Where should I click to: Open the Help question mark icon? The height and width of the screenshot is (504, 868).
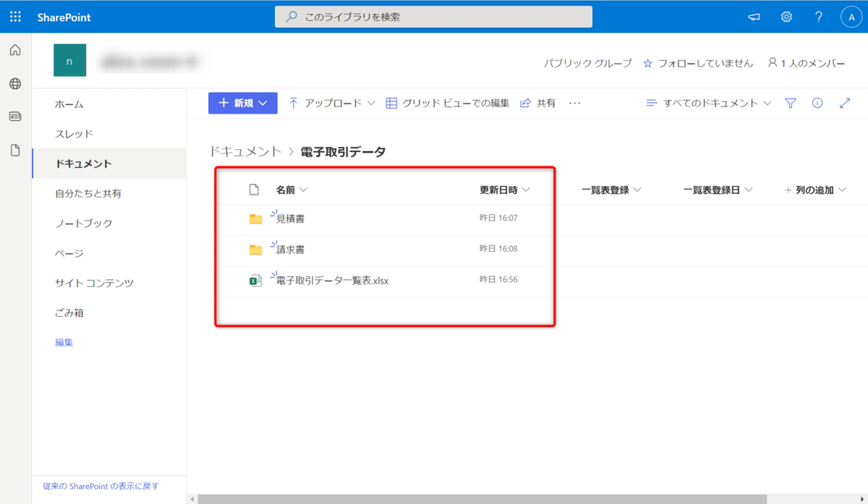click(x=818, y=16)
